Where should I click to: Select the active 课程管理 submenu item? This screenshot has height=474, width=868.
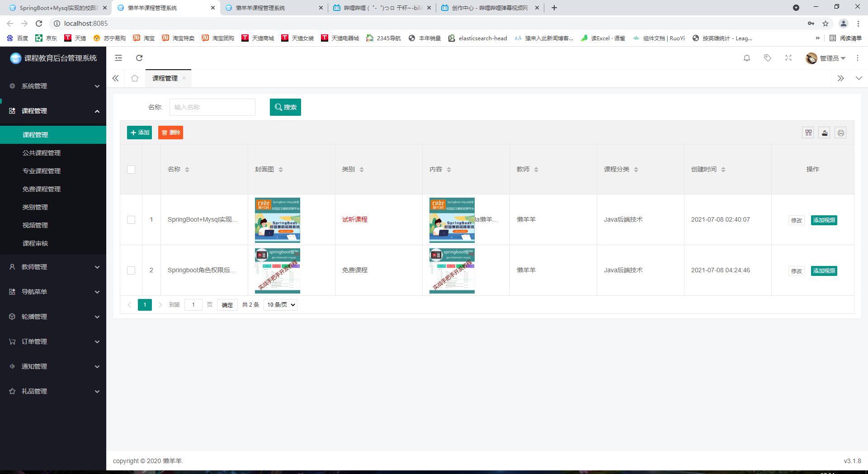pos(53,135)
